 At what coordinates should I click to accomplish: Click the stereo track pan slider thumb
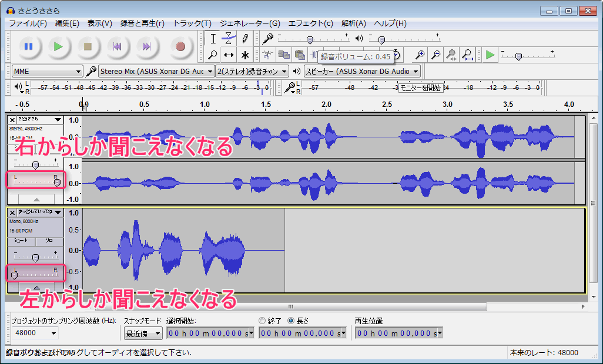point(57,183)
